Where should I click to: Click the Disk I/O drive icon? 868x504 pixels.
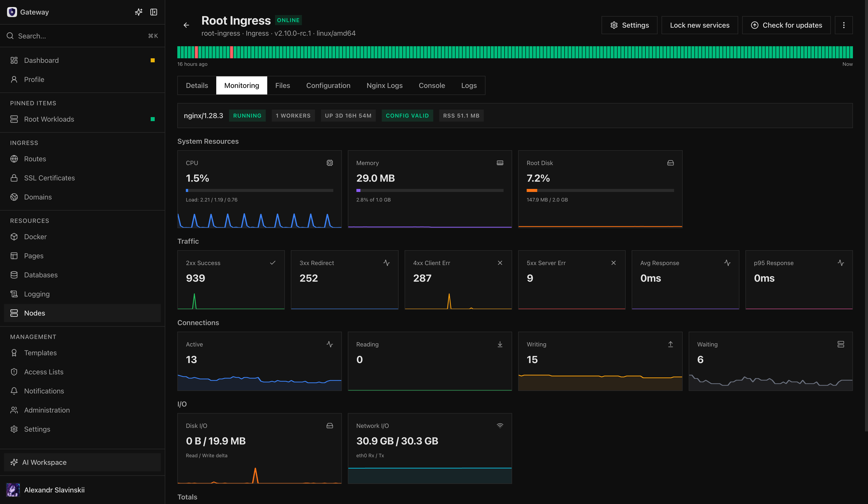coord(330,426)
